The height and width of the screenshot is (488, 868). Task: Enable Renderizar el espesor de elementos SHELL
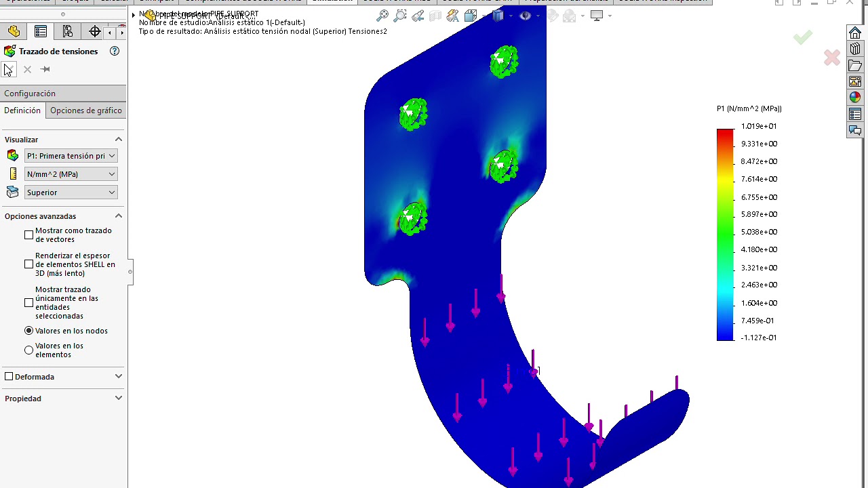point(28,264)
